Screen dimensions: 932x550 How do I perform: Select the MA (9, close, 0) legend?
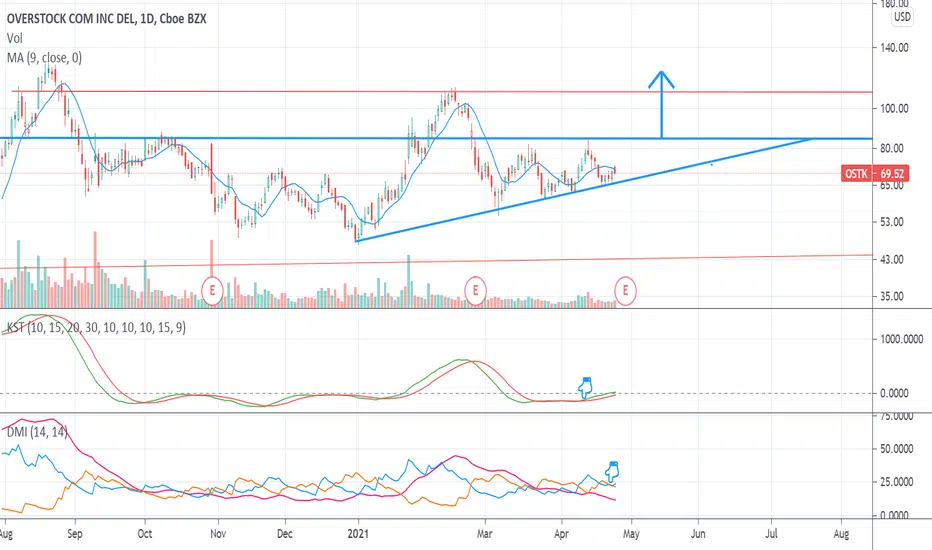pos(45,58)
